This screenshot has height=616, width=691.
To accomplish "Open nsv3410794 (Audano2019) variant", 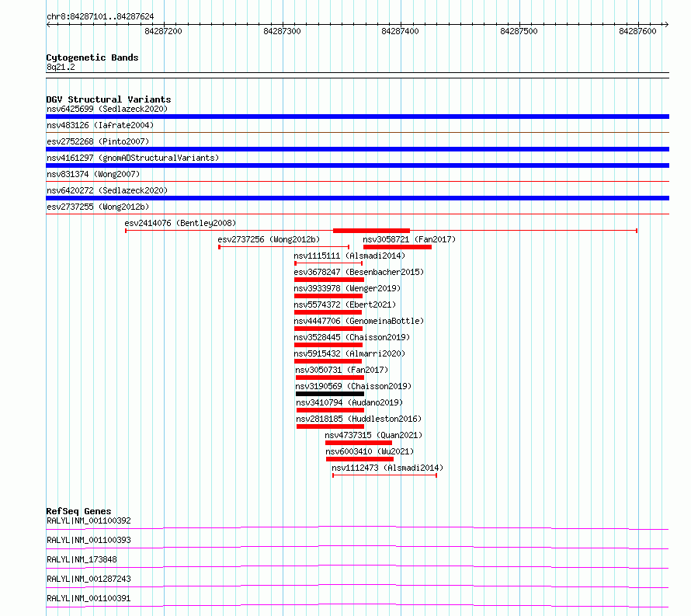I will [349, 402].
